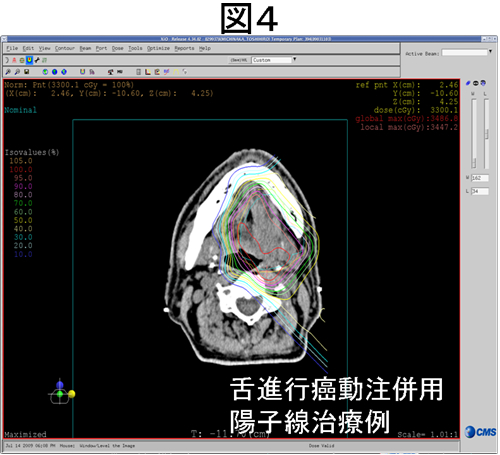Click the orange target circle icon
This screenshot has width=500, height=455.
[22, 60]
